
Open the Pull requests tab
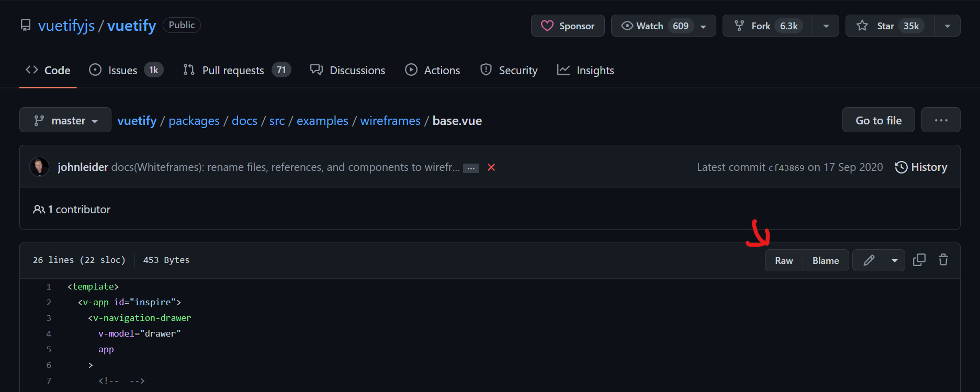(236, 70)
